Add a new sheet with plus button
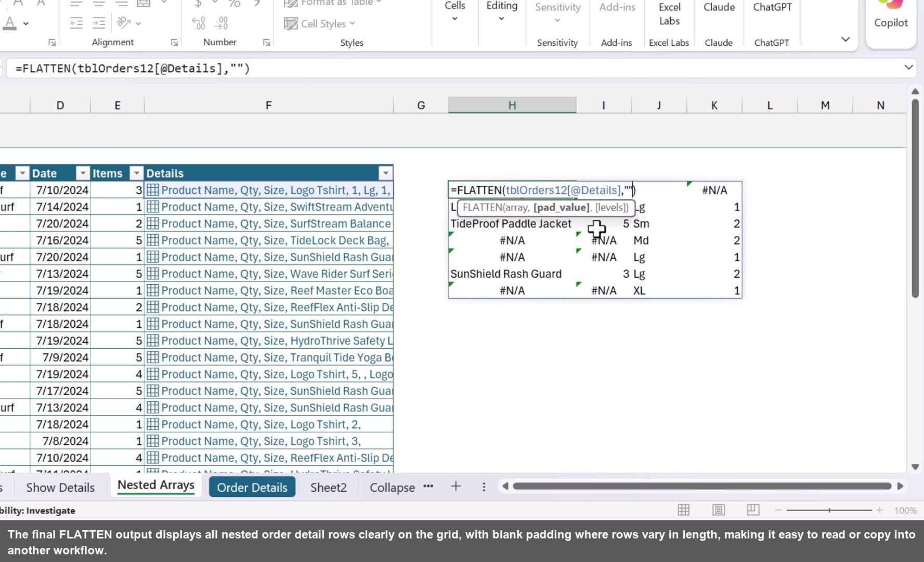924x562 pixels. 456,487
